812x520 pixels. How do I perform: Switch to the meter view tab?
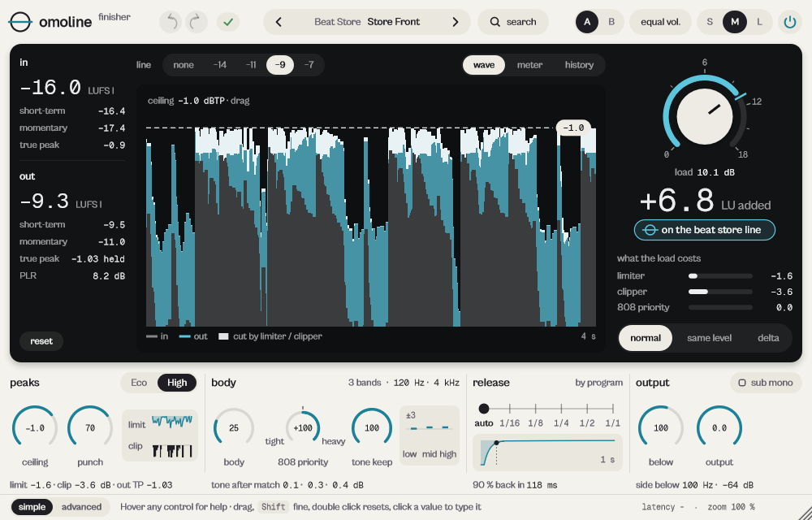(x=529, y=65)
